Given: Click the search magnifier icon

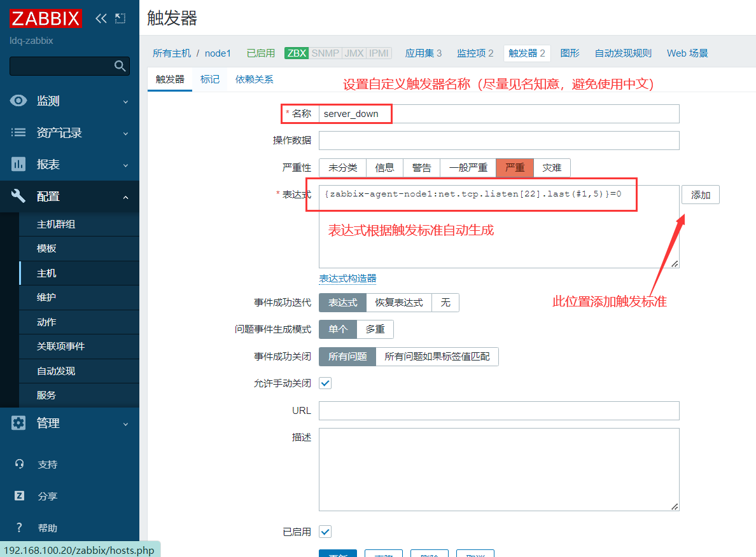Looking at the screenshot, I should [x=120, y=66].
